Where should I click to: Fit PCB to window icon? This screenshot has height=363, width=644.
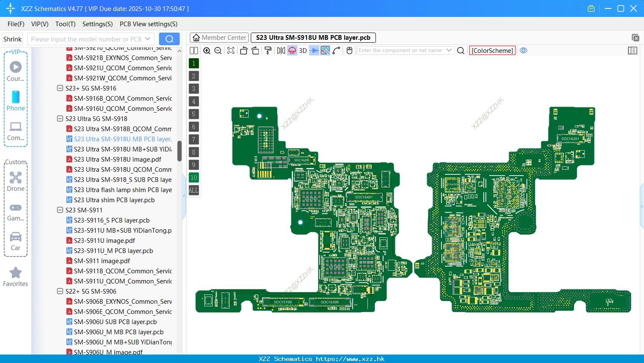(231, 51)
